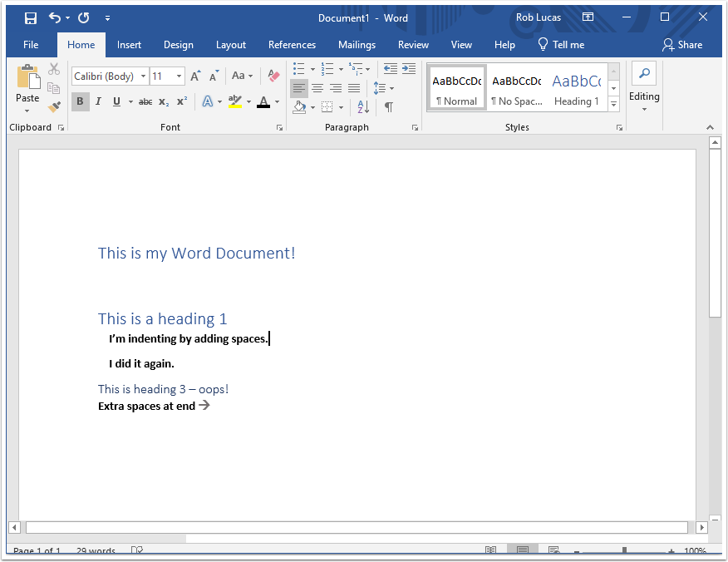The width and height of the screenshot is (728, 562).
Task: Apply the Normal style
Action: [x=457, y=88]
